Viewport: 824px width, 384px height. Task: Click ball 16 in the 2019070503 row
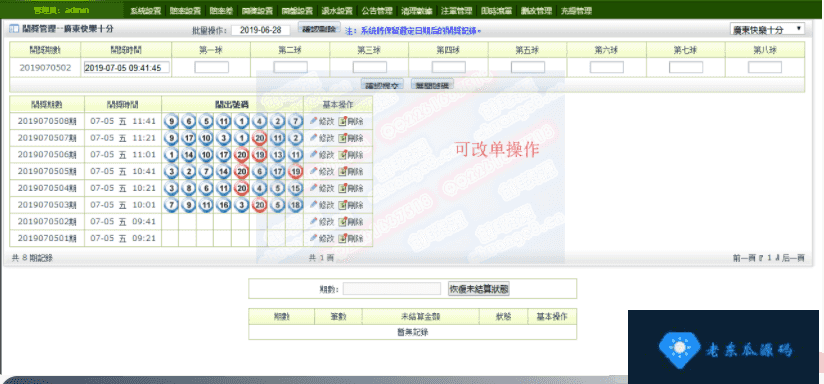pos(223,205)
